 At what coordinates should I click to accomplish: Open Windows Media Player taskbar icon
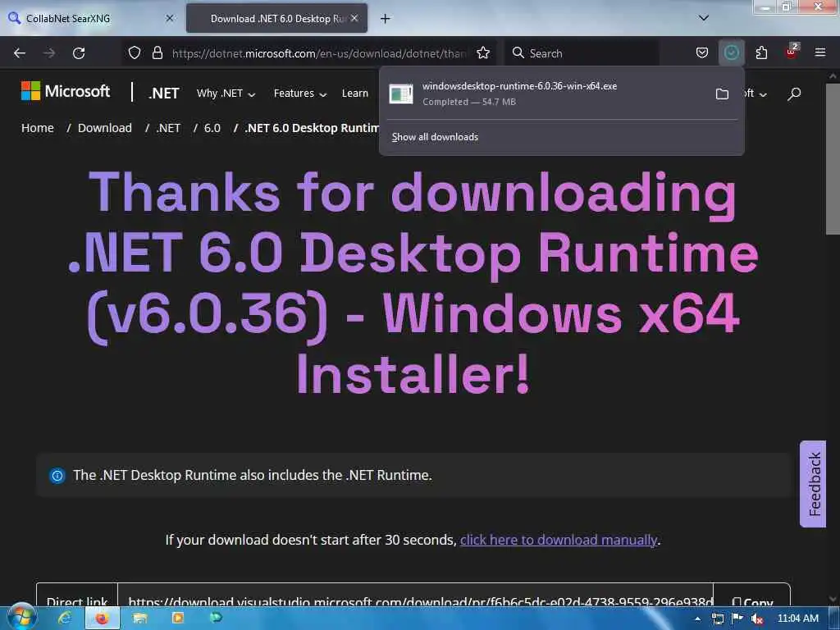click(177, 619)
